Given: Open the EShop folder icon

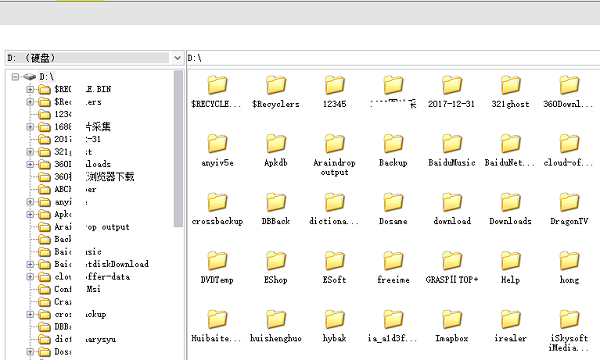Looking at the screenshot, I should [x=276, y=260].
